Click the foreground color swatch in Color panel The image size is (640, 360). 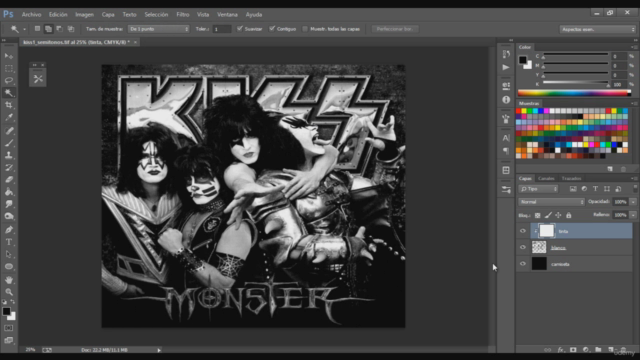tap(522, 60)
